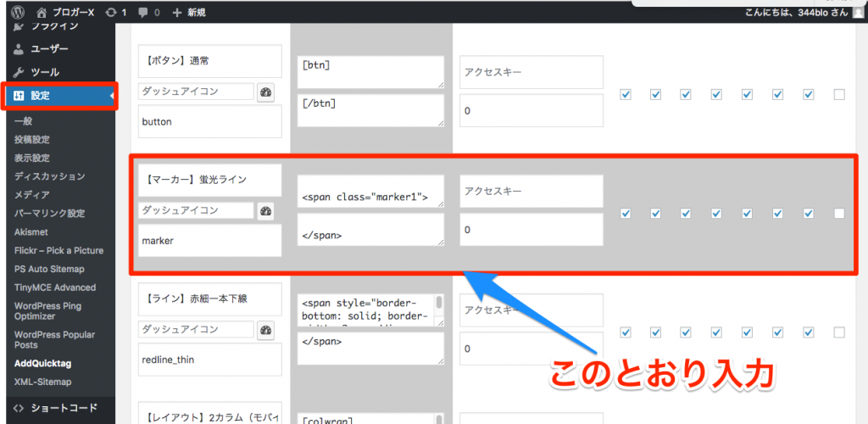Open the updates indicator showing 1
Image resolution: width=868 pixels, height=424 pixels.
tap(115, 12)
